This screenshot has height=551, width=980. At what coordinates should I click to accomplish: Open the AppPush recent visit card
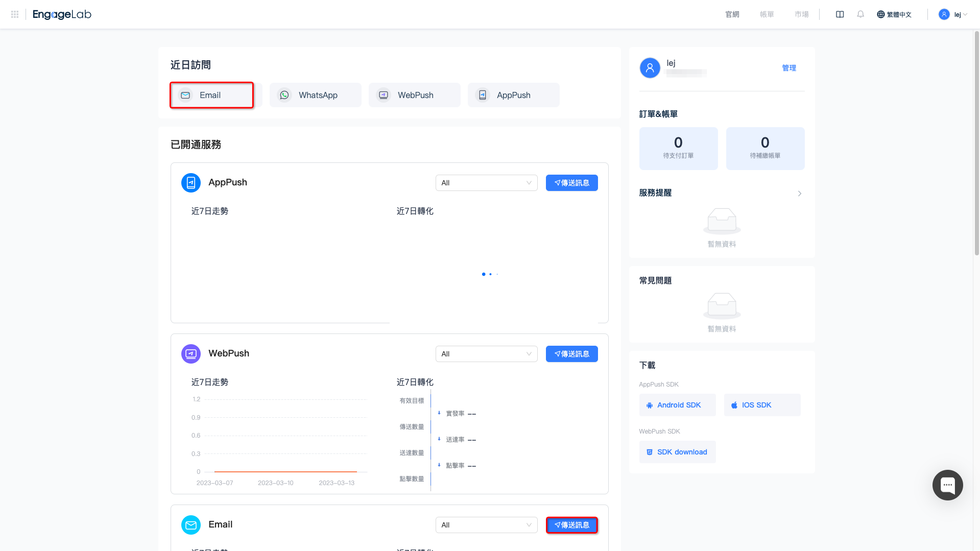click(x=514, y=95)
